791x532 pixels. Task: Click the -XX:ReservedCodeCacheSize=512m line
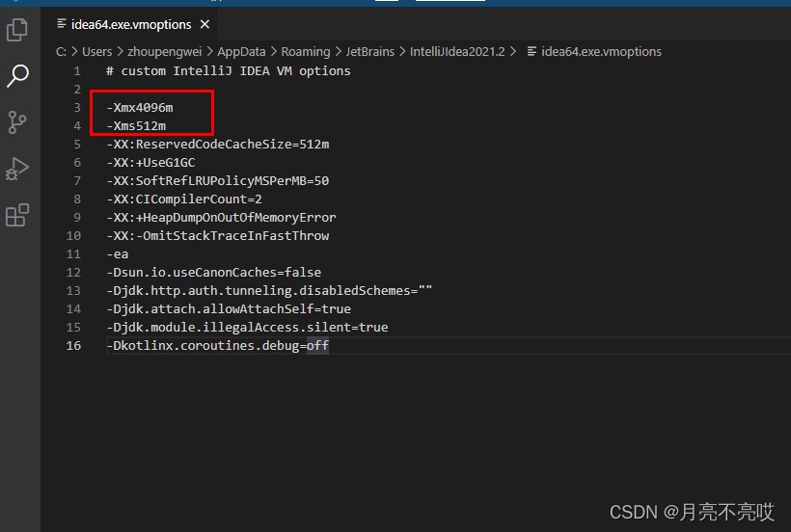coord(218,145)
